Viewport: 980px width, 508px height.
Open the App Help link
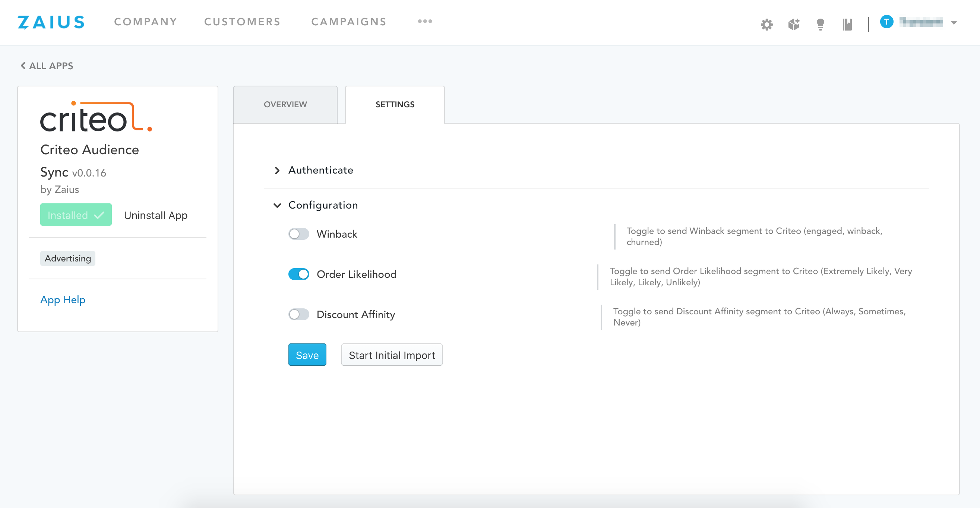pos(63,300)
